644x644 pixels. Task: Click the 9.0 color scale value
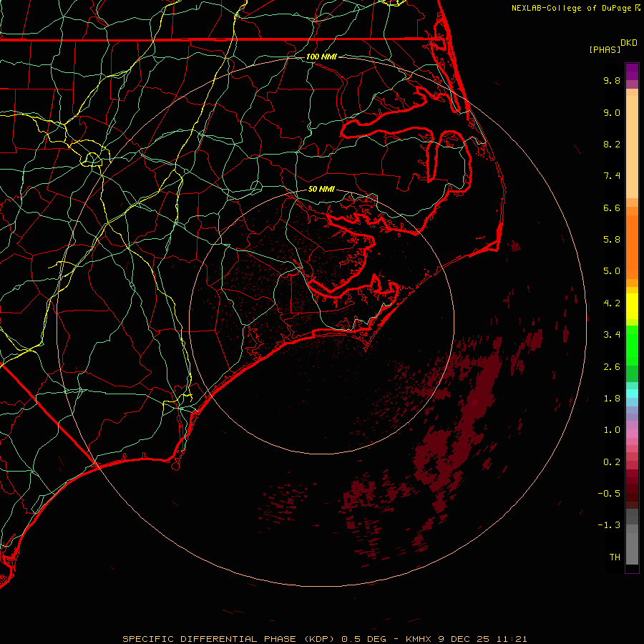click(612, 112)
